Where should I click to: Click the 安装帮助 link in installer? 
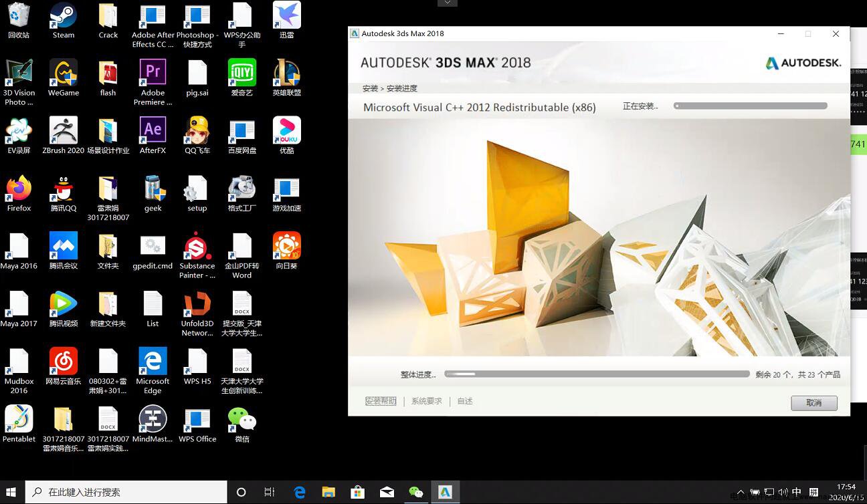tap(381, 401)
